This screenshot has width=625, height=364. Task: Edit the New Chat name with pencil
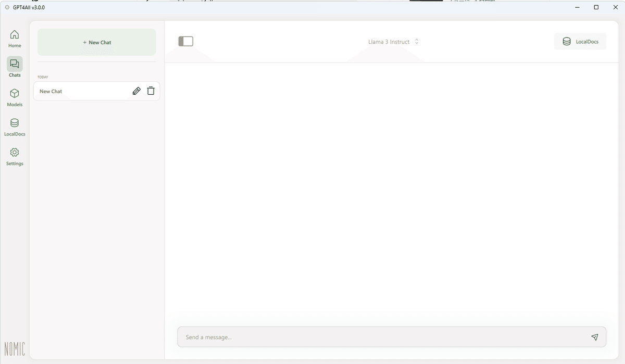[x=136, y=91]
